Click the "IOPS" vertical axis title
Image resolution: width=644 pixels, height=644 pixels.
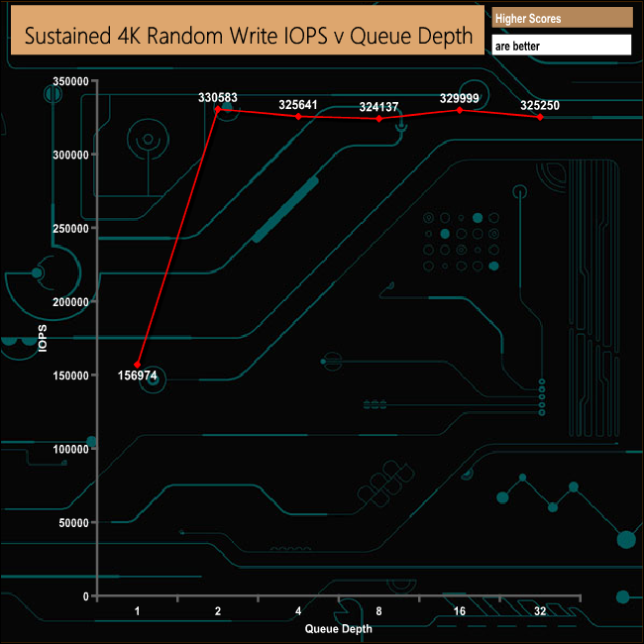tap(43, 339)
